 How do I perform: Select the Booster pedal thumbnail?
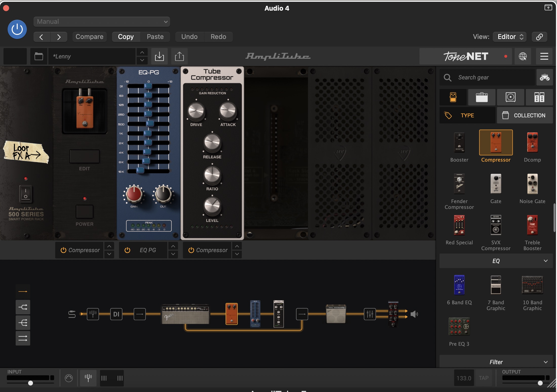pos(459,142)
